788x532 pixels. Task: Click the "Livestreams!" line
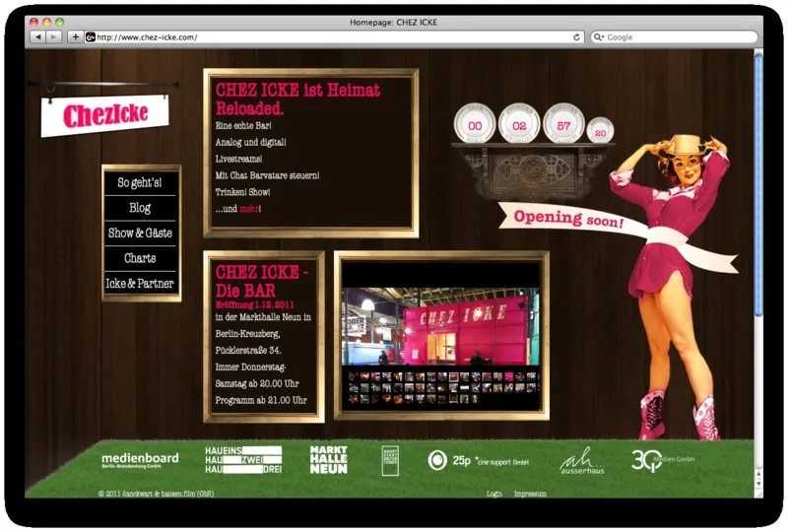pyautogui.click(x=238, y=159)
